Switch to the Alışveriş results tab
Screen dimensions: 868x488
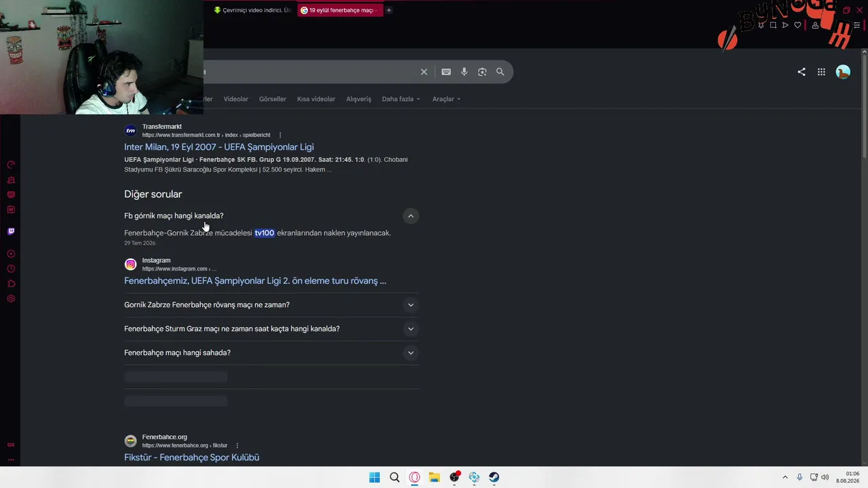click(x=359, y=99)
